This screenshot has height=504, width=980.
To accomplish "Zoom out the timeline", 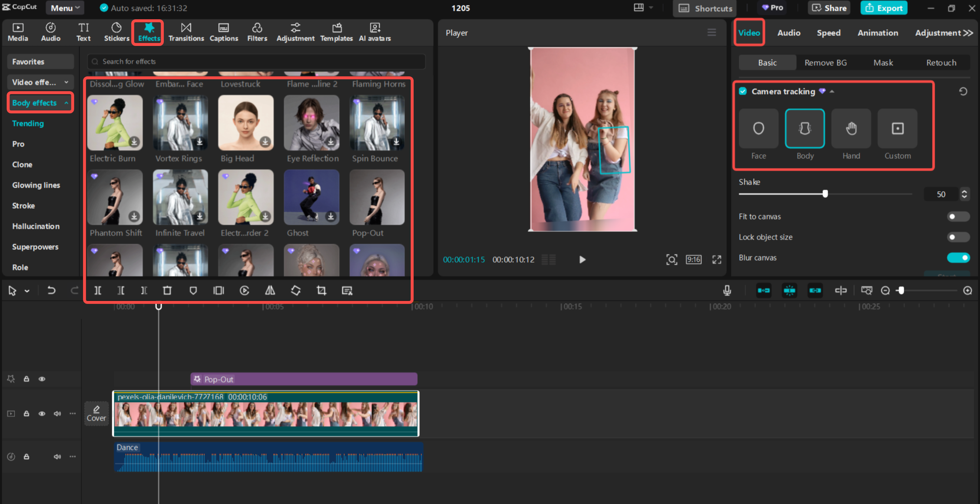I will point(885,291).
